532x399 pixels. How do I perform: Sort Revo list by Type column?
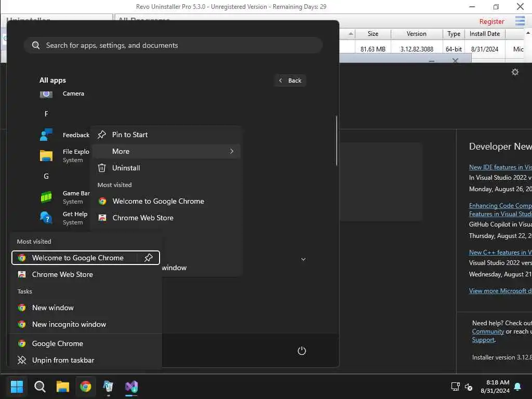click(x=454, y=34)
